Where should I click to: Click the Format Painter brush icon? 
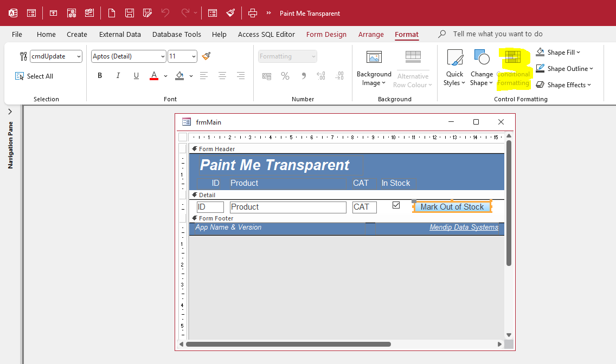(206, 56)
